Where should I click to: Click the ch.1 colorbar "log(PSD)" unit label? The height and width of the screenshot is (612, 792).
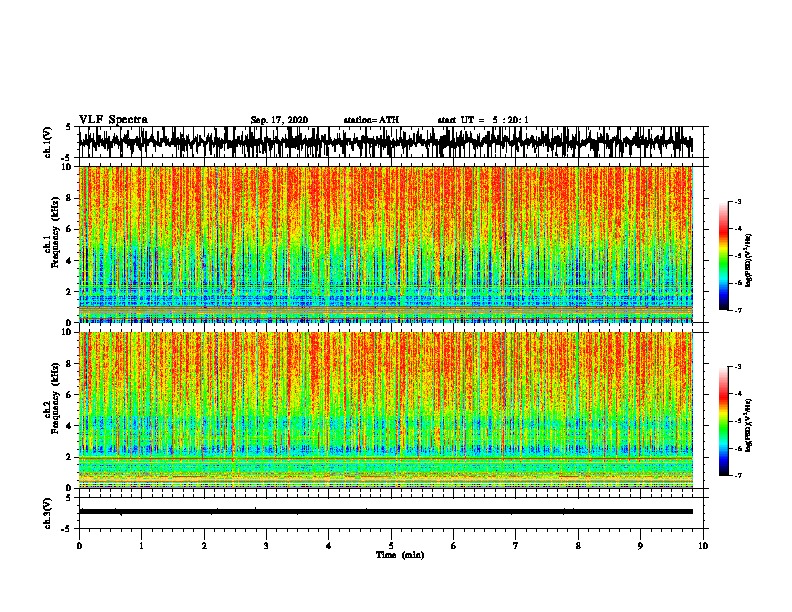[748, 260]
